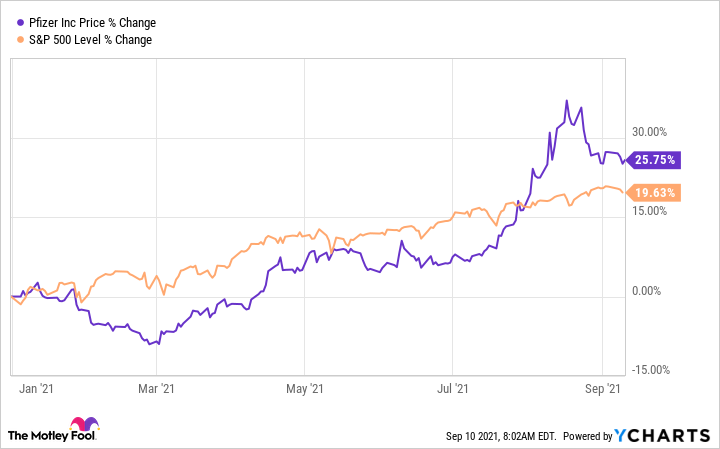This screenshot has height=449, width=720.
Task: Click the orange 19.63% value tag
Action: pos(654,193)
